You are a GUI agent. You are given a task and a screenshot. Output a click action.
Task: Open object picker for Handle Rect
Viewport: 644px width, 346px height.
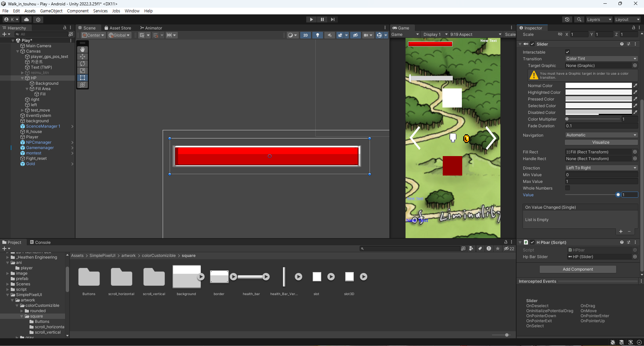coord(635,159)
